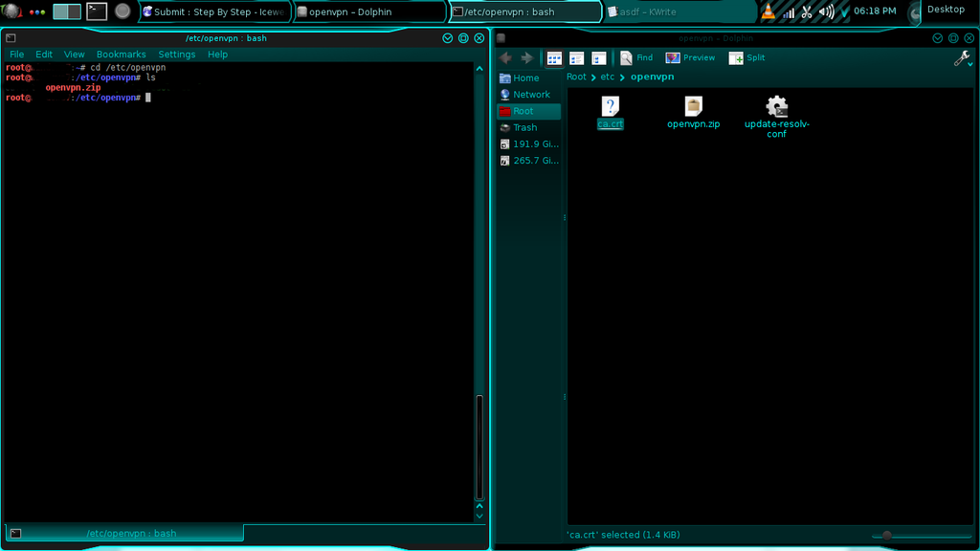Select the /etc/openvpn : bash Konsole tab
This screenshot has height=551, width=980.
[x=124, y=533]
